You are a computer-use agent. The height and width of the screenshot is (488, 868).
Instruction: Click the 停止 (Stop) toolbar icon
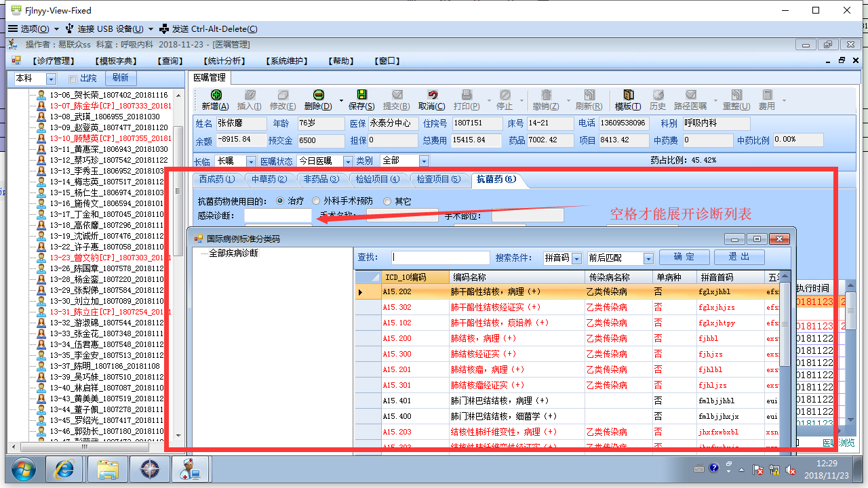pos(505,95)
